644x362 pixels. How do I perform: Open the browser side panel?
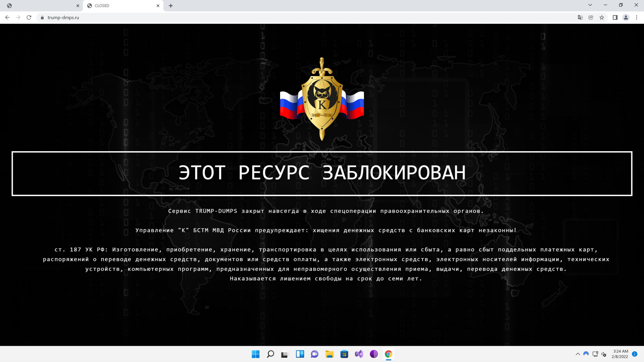615,17
